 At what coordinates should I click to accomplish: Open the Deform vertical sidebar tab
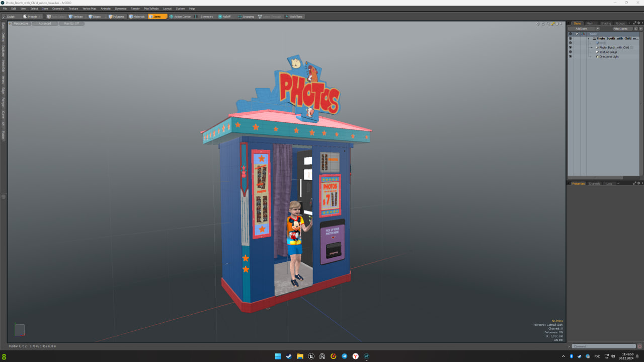click(3, 37)
